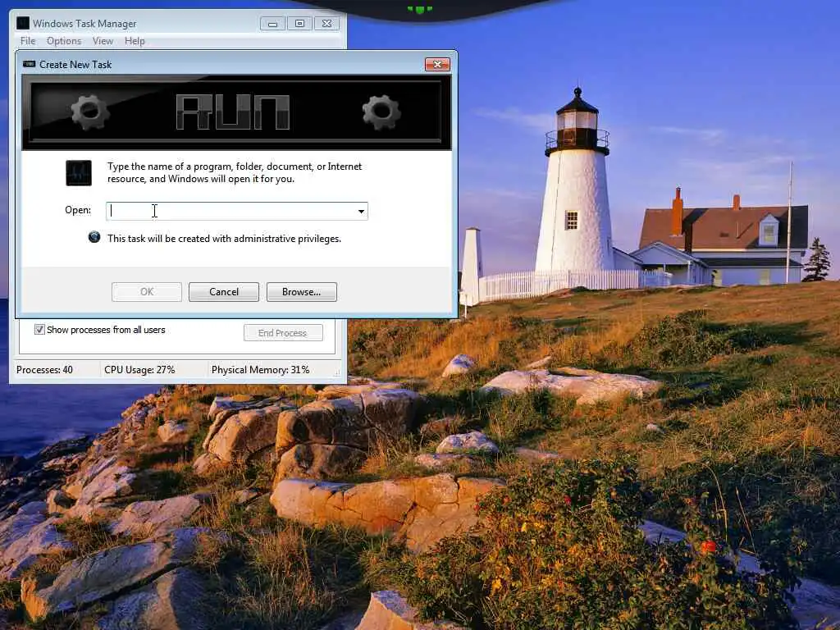Click the right gear in RUN banner
Image resolution: width=840 pixels, height=630 pixels.
pos(381,112)
